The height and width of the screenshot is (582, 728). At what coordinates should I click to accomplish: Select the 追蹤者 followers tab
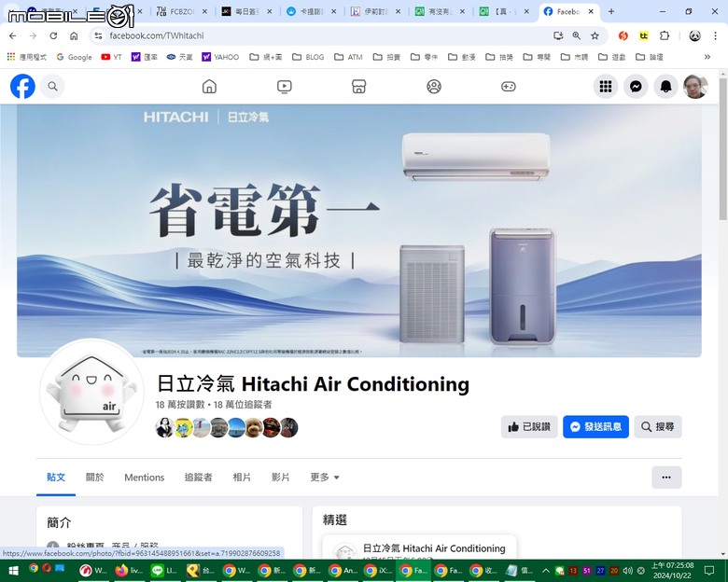click(x=198, y=478)
